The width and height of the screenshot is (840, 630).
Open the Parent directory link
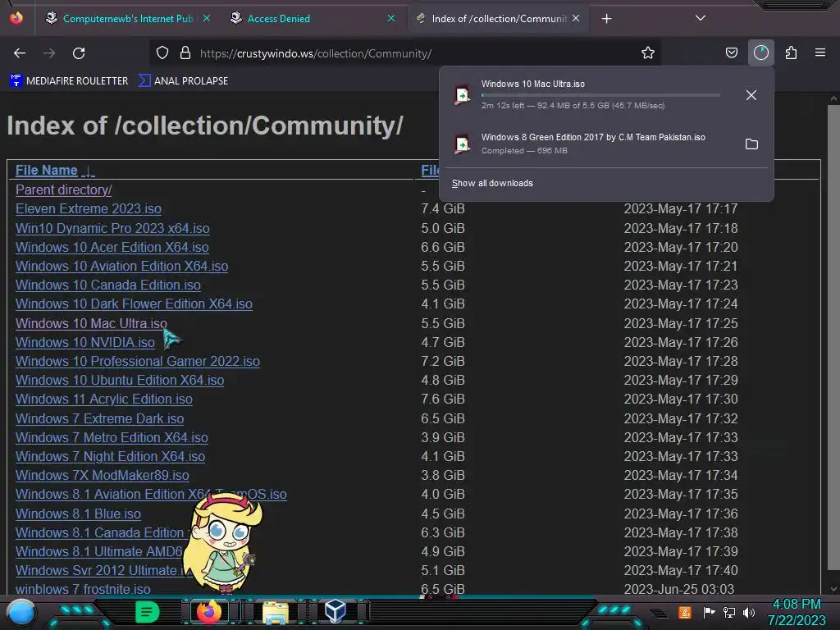[x=63, y=189]
